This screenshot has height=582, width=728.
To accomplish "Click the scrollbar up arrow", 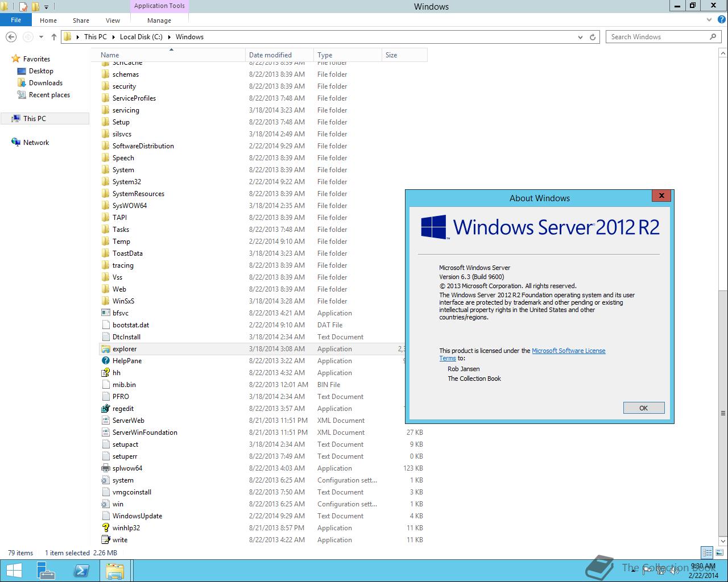I will (723, 53).
